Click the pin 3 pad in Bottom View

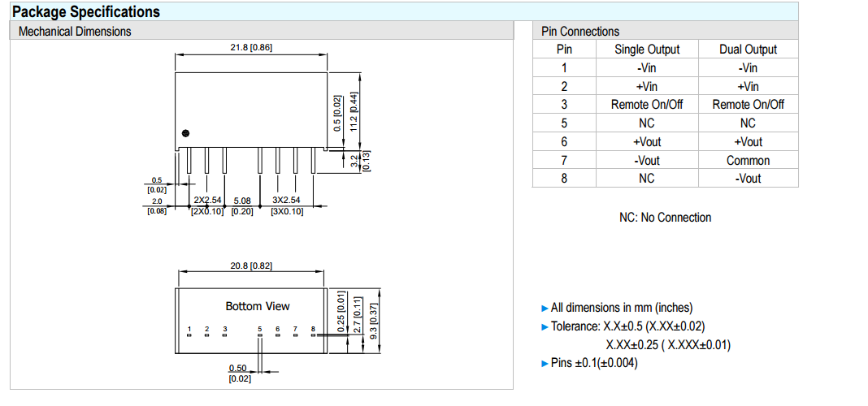tap(225, 335)
